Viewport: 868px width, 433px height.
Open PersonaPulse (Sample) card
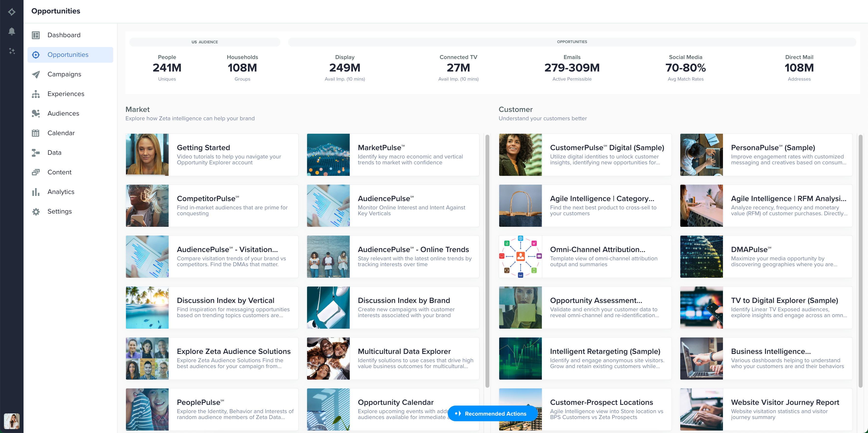tap(766, 155)
